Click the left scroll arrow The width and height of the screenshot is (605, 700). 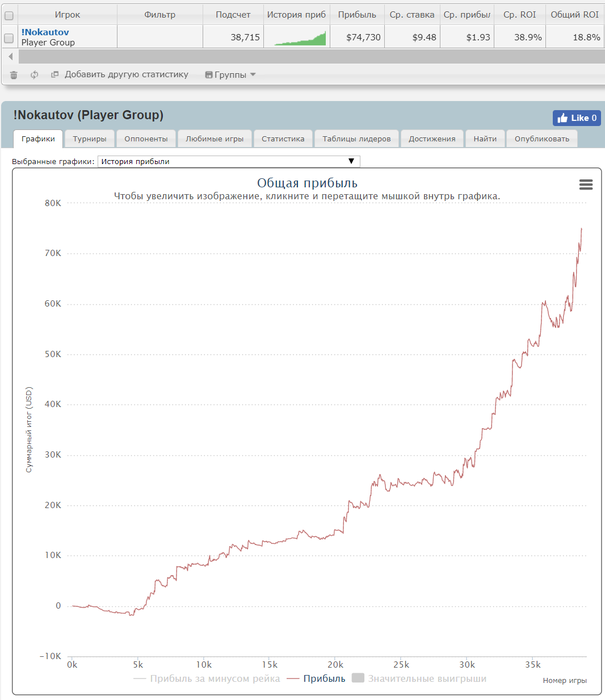point(11,56)
